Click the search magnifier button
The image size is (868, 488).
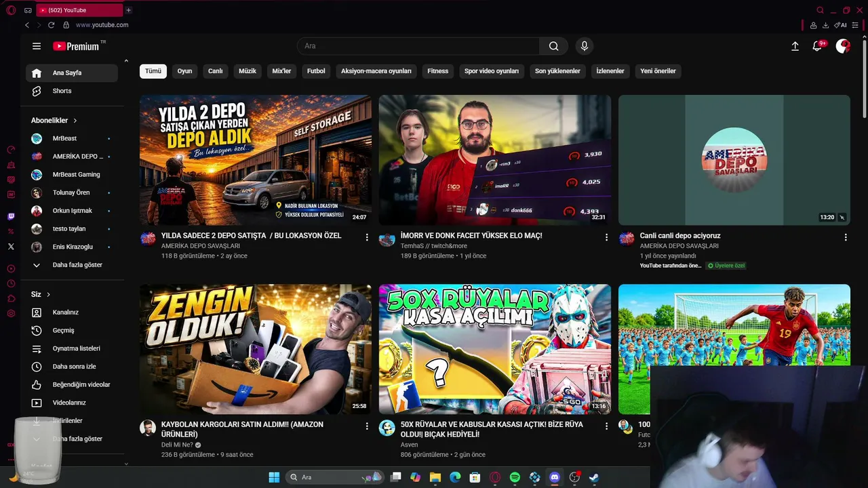click(x=554, y=46)
